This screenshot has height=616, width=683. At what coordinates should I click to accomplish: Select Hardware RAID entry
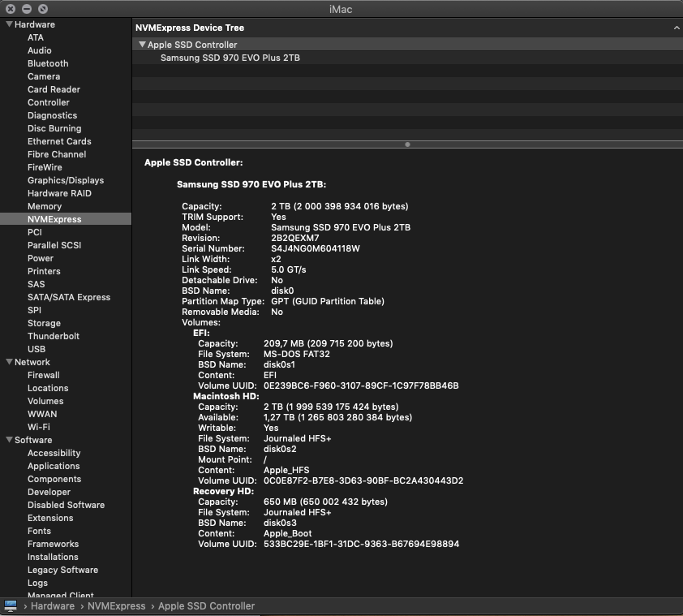click(x=59, y=193)
